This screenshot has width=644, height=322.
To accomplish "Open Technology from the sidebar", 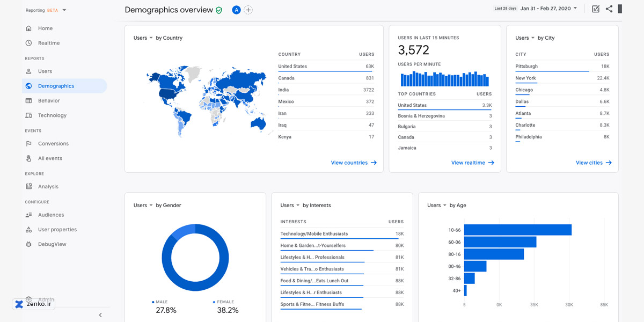I will coord(52,115).
